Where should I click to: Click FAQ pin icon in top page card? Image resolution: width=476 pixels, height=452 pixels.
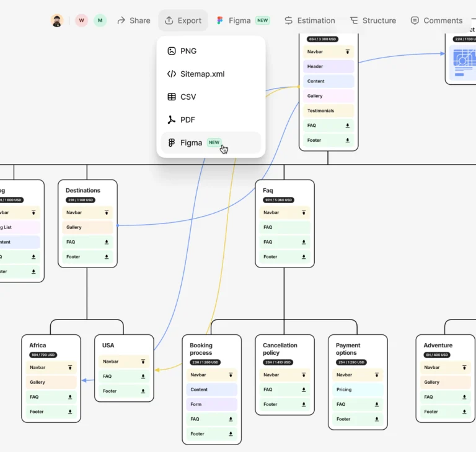(x=348, y=126)
